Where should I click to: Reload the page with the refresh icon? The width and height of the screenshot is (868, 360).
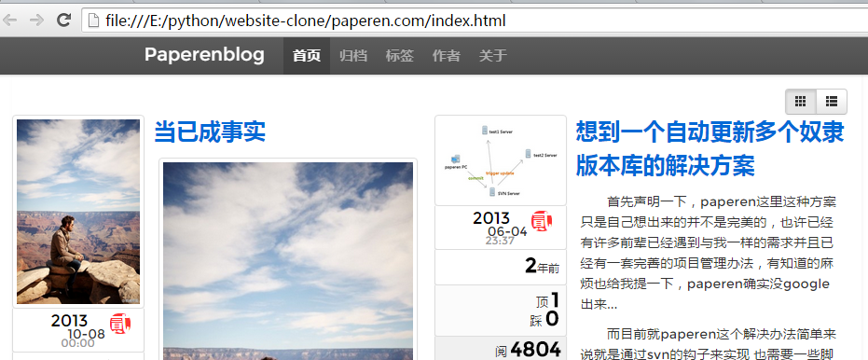(x=63, y=21)
